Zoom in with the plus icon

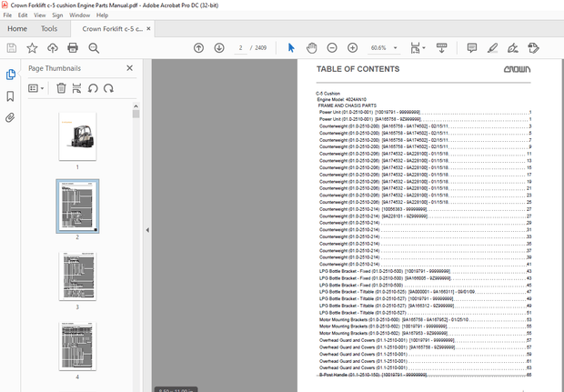tap(353, 48)
